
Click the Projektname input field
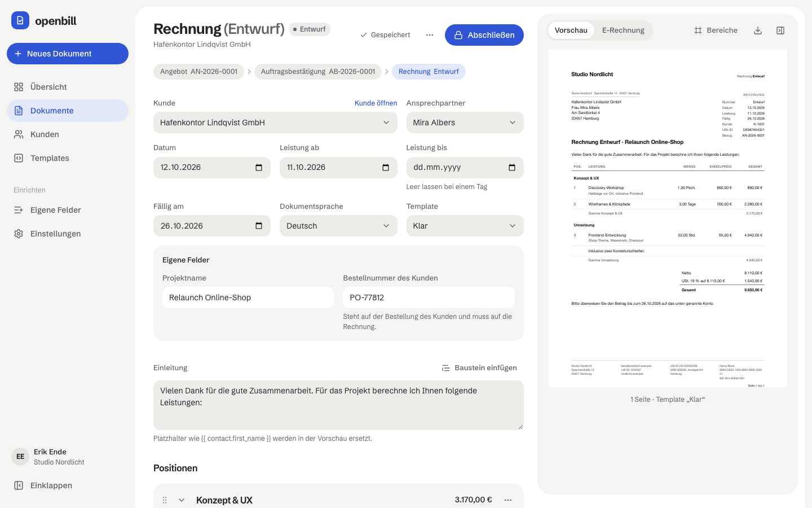tap(248, 297)
